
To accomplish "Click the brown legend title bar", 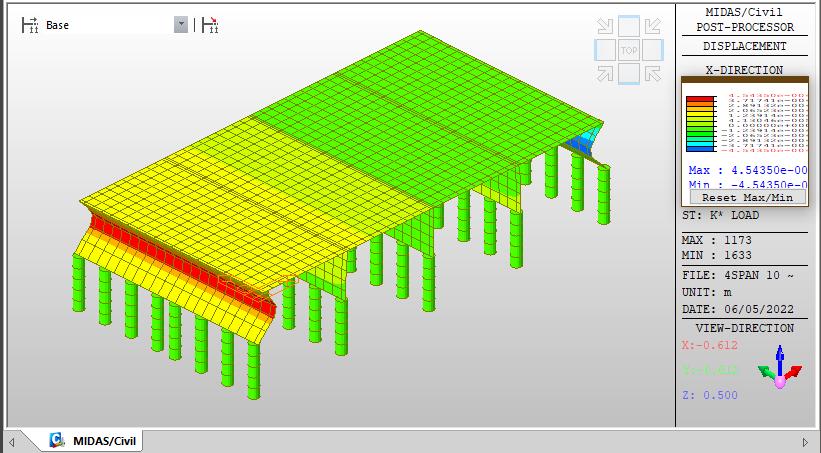I will point(745,79).
